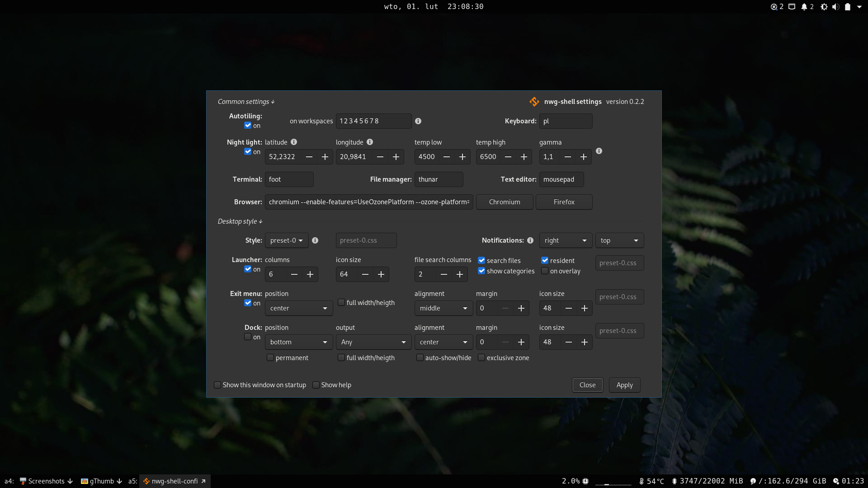Click the Browser command text field
This screenshot has width=868, height=488.
[368, 202]
